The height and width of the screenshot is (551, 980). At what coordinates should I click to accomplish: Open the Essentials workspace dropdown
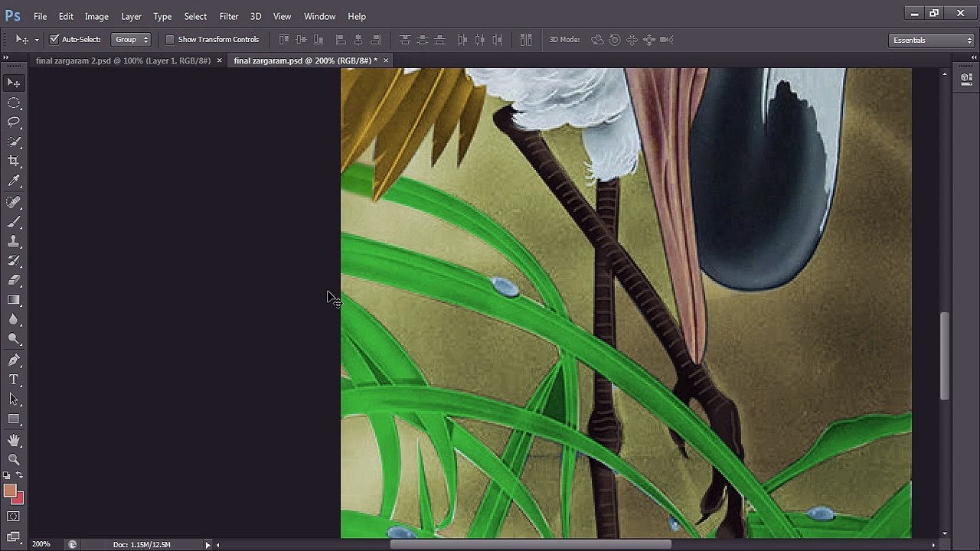[x=932, y=40]
